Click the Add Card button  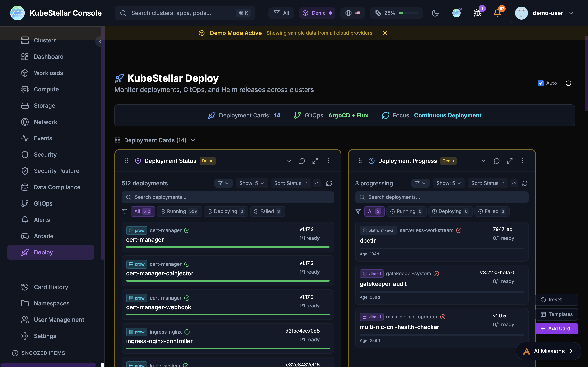(556, 328)
